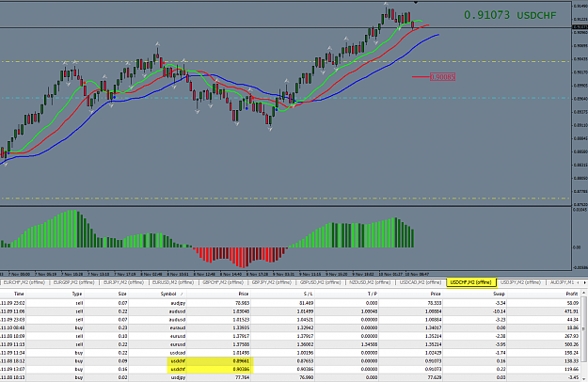Click the T / P column header
Image resolution: width=588 pixels, height=382 pixels.
[372, 294]
